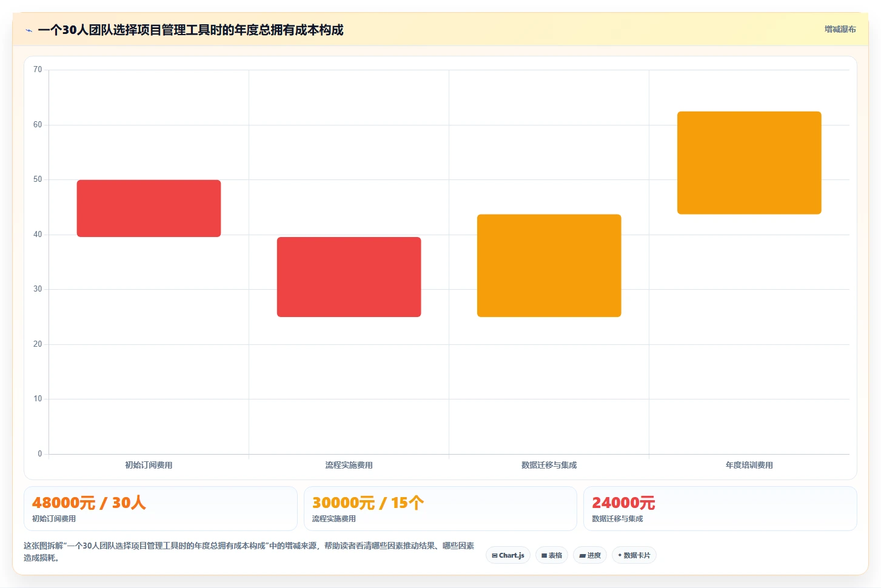Click the y-axis tick label 60

click(38, 125)
